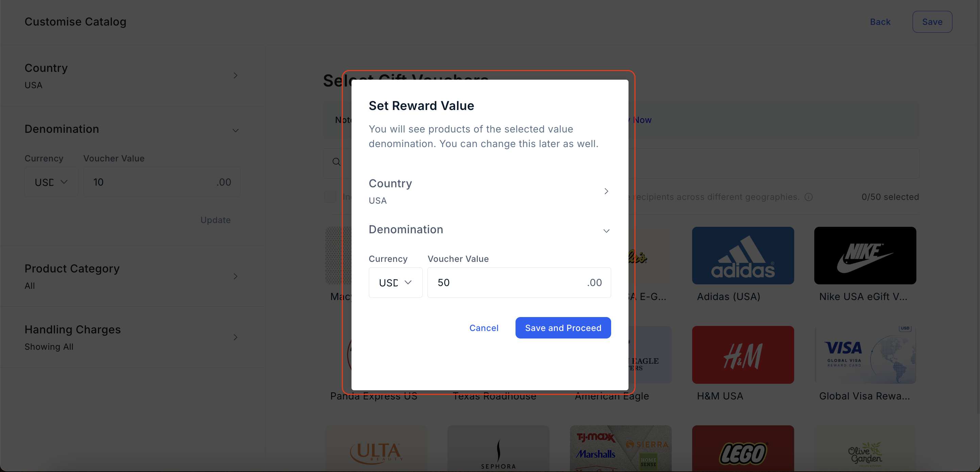Screen dimensions: 980x472
Task: Click the Voucher Value field showing 50
Action: pyautogui.click(x=519, y=282)
